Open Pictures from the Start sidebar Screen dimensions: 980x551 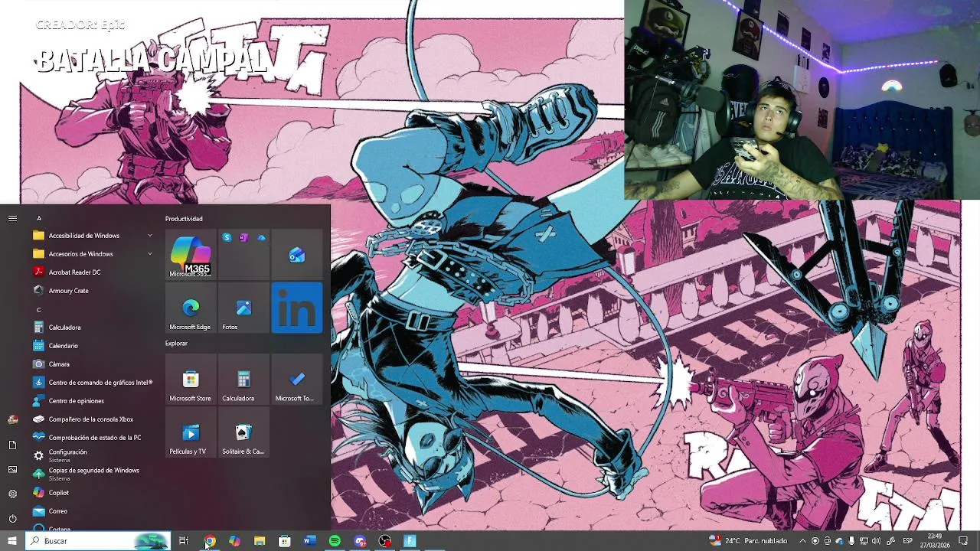pyautogui.click(x=12, y=469)
